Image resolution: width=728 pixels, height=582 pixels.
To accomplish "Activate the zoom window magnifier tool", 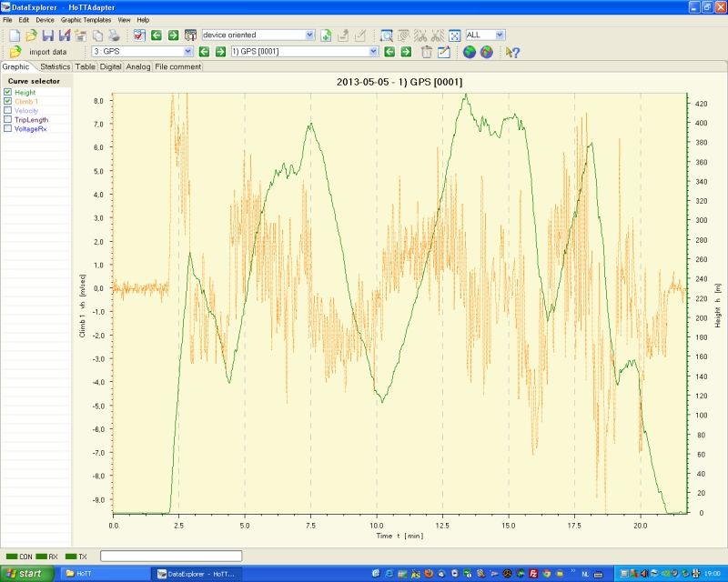I will (x=386, y=35).
